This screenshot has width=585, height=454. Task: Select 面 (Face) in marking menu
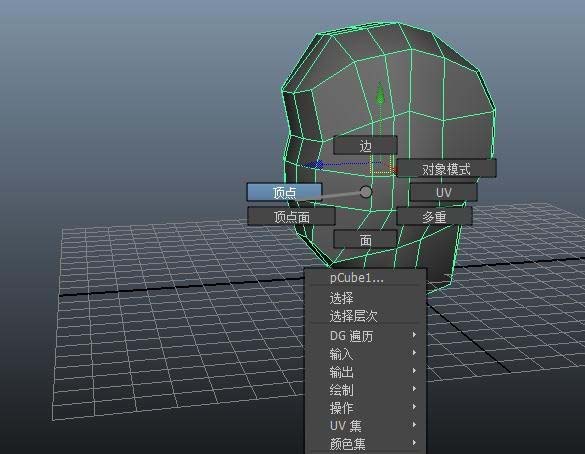(x=365, y=239)
